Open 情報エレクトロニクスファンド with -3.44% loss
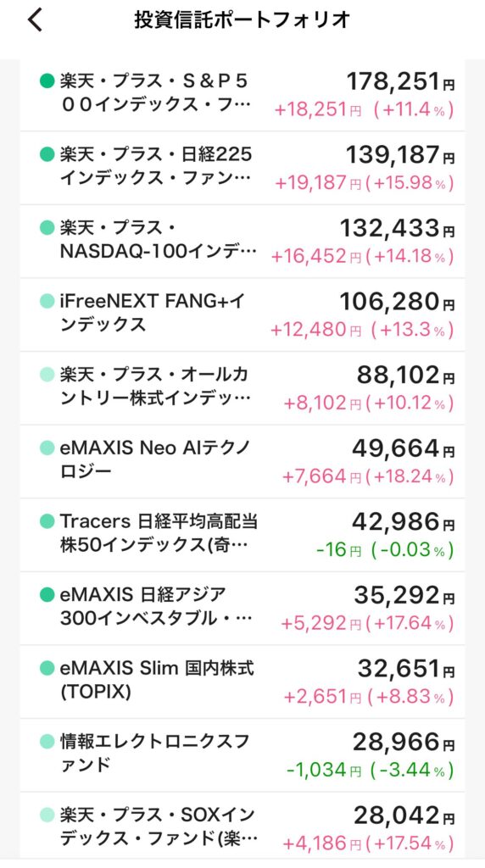 pyautogui.click(x=242, y=754)
